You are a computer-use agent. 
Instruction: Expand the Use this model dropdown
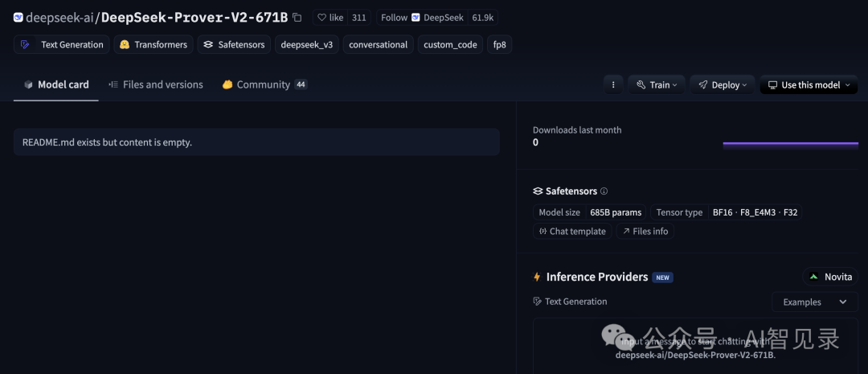click(809, 84)
